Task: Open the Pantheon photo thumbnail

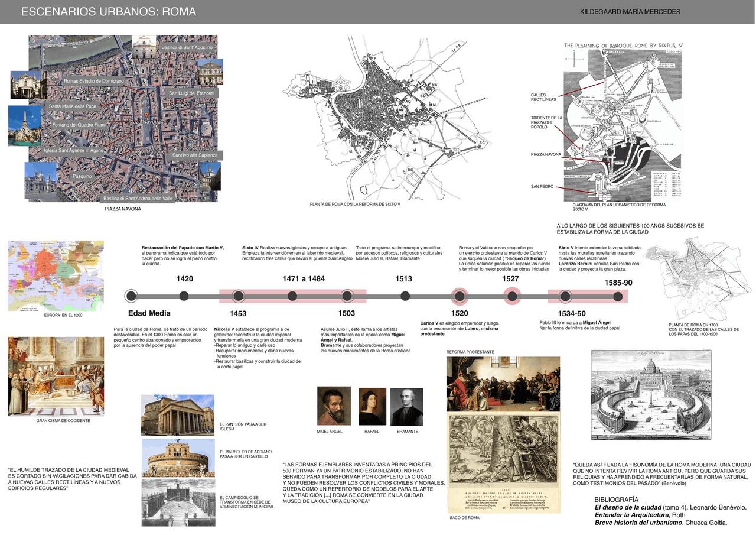Action: pos(178,415)
